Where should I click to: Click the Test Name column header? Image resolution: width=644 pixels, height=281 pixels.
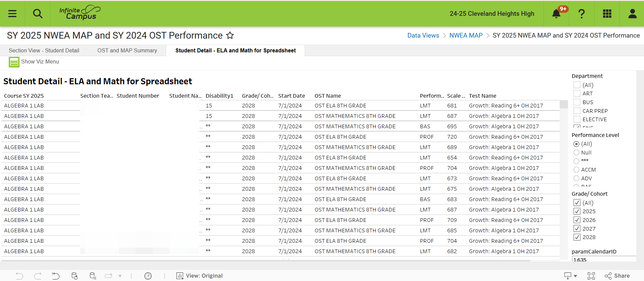pos(483,96)
